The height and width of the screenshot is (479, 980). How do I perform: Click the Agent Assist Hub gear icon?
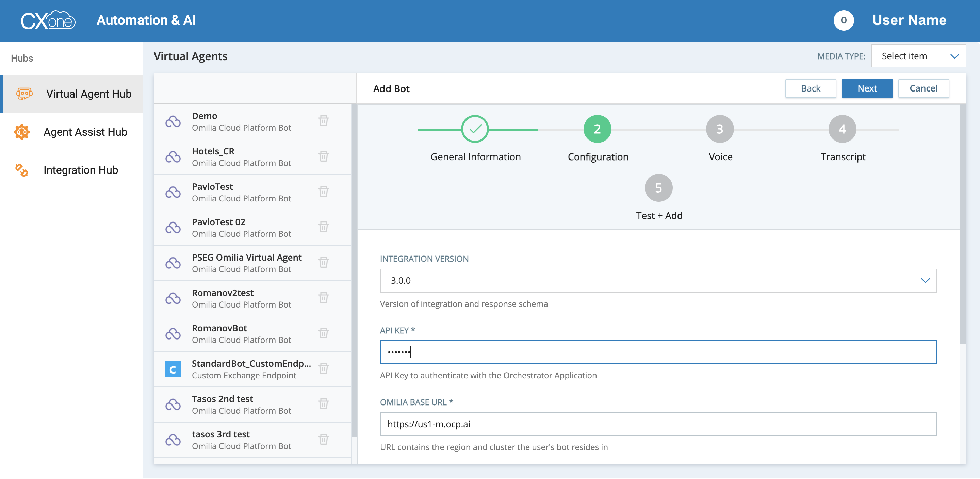(x=22, y=132)
